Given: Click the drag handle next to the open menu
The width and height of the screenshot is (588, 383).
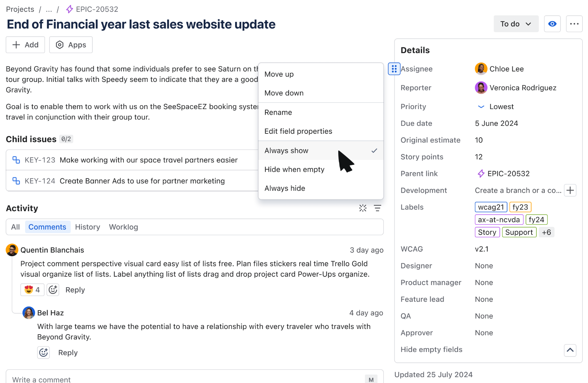Looking at the screenshot, I should (394, 69).
